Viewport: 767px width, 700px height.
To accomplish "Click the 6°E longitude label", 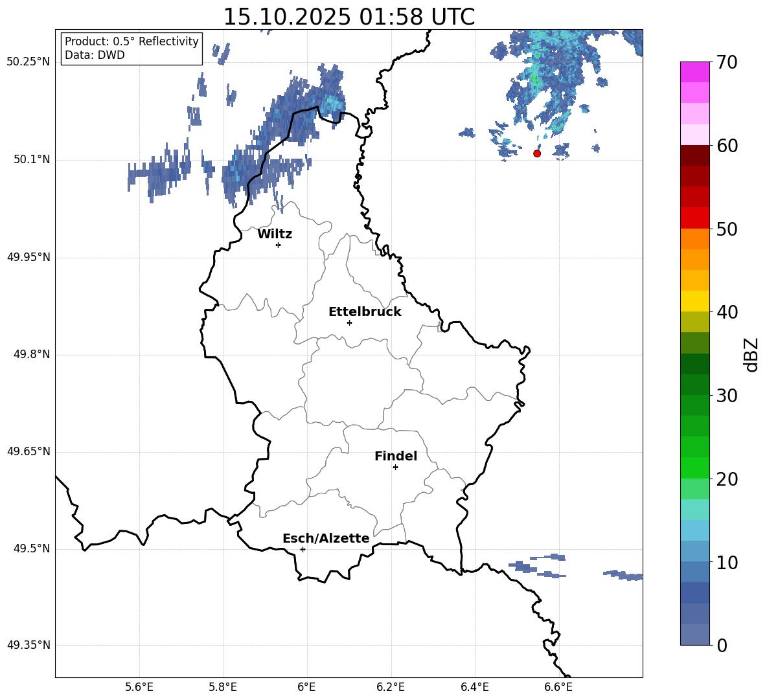I will (x=306, y=687).
